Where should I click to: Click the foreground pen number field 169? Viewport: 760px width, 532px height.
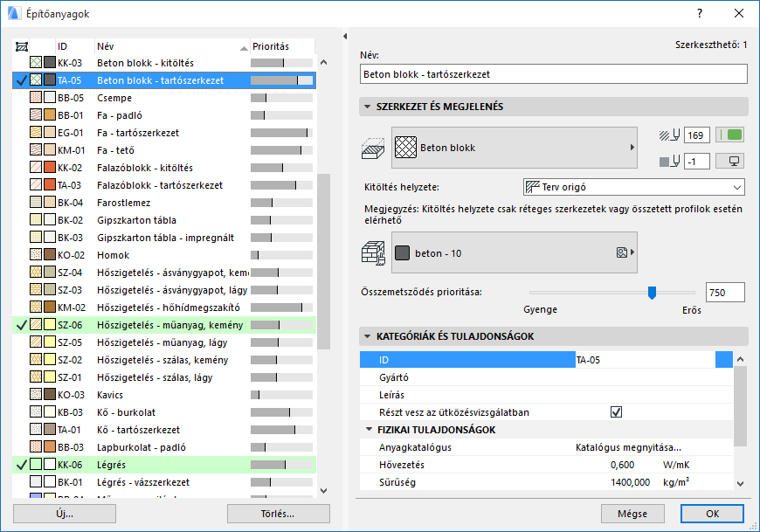click(697, 135)
